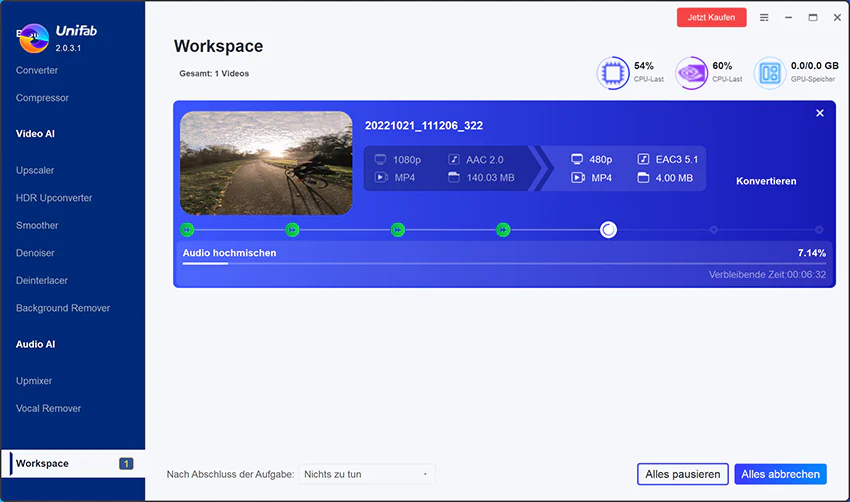The width and height of the screenshot is (850, 502).
Task: Click the CPU load chip icon
Action: click(x=613, y=73)
